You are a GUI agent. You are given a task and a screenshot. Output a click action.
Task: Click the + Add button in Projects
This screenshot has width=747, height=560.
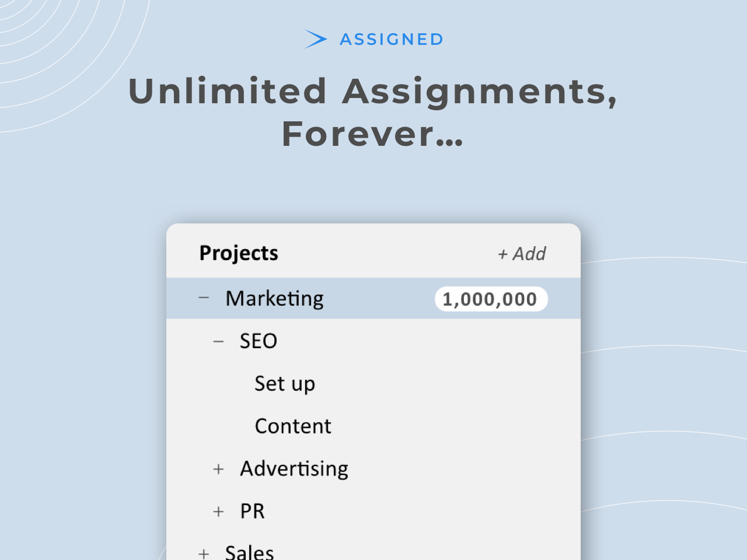[522, 254]
